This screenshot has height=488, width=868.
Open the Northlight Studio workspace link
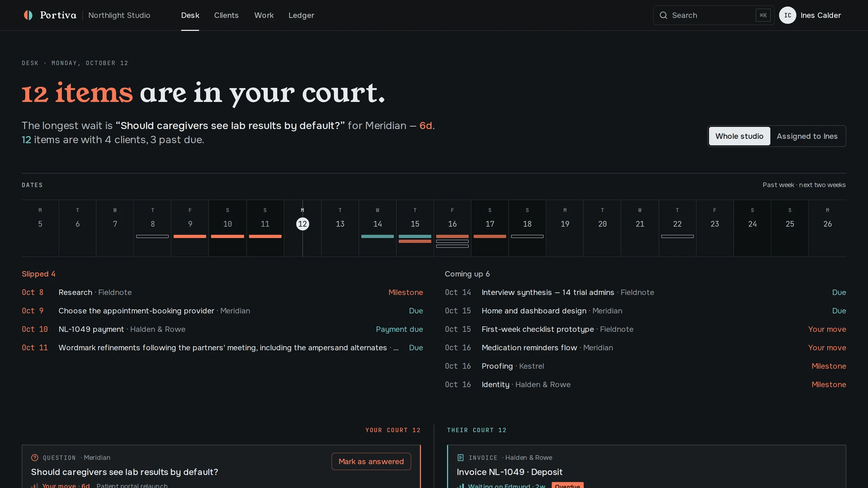[119, 15]
